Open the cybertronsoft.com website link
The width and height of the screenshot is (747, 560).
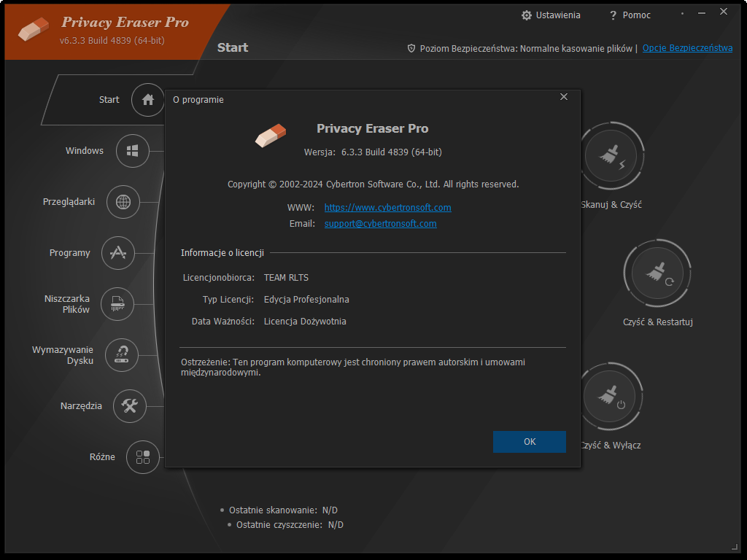coord(388,208)
